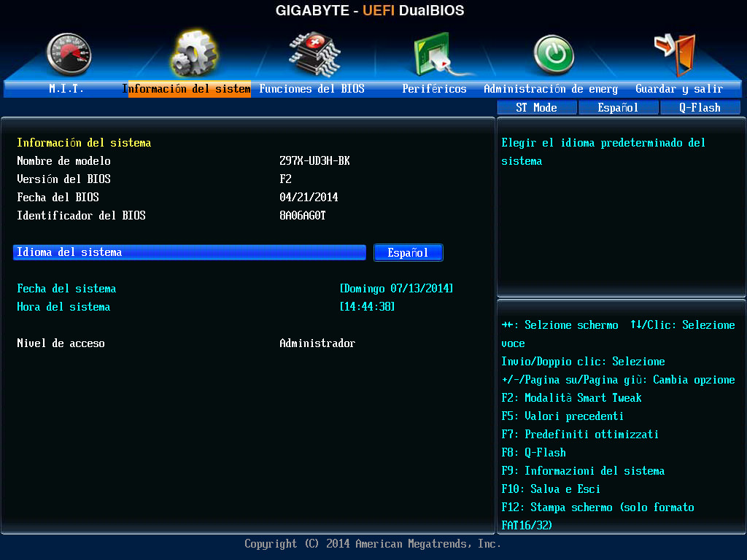Open the M.I.T. tab
The image size is (747, 560).
(x=66, y=88)
